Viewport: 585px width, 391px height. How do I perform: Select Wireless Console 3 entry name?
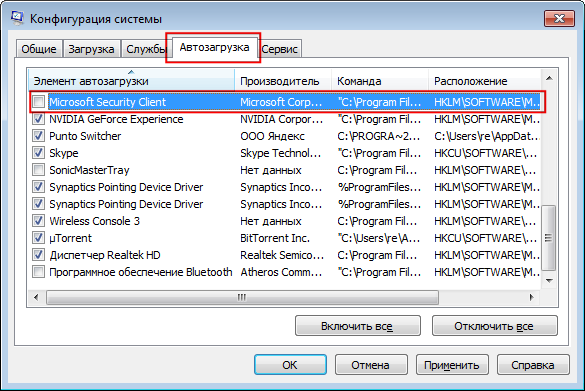94,221
